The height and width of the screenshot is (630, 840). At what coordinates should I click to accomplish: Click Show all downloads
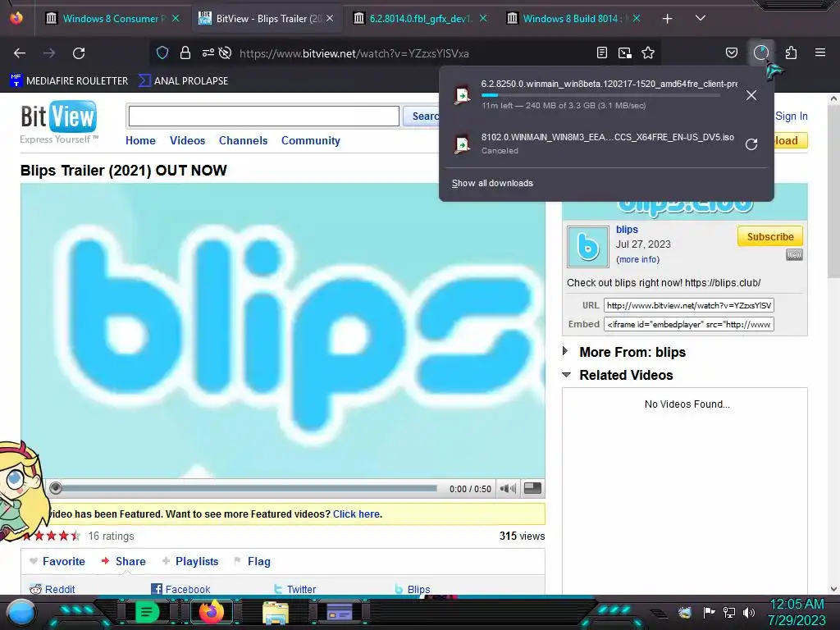click(x=492, y=183)
